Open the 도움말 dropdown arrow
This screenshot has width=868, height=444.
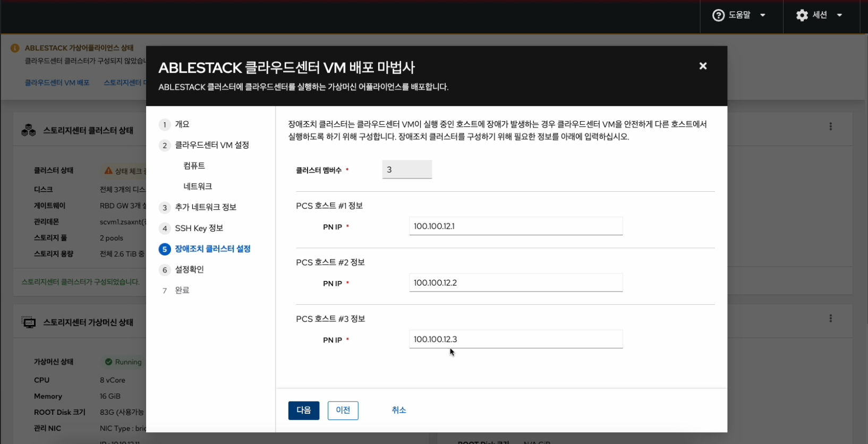tap(763, 15)
